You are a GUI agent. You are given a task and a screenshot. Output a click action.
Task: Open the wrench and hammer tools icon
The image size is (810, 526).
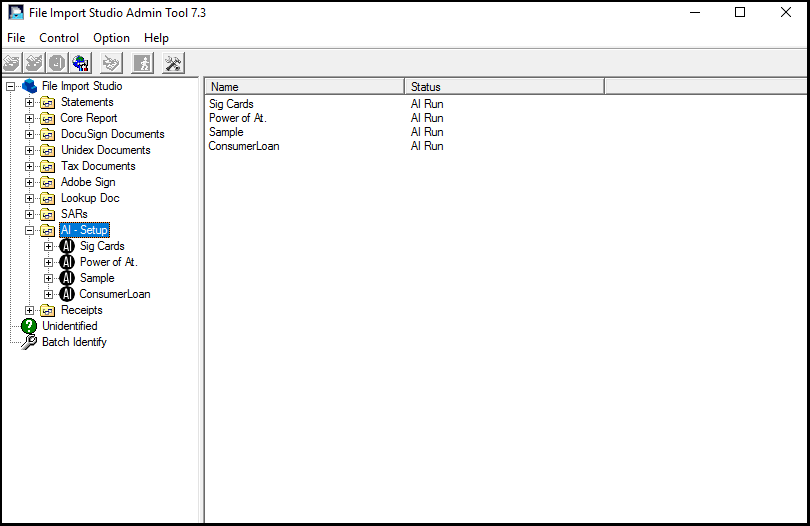172,63
